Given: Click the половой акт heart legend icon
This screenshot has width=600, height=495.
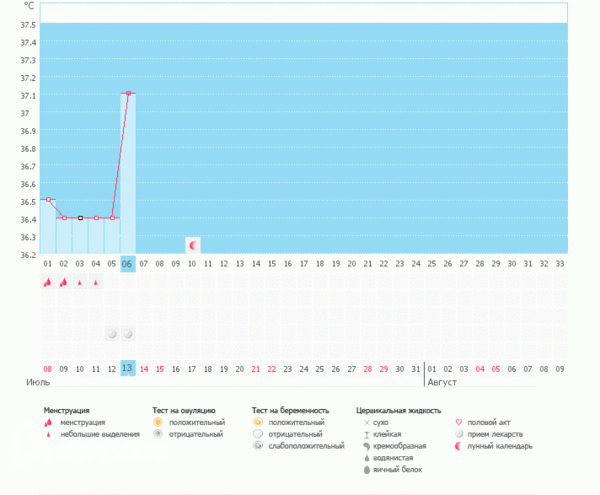Looking at the screenshot, I should (459, 423).
